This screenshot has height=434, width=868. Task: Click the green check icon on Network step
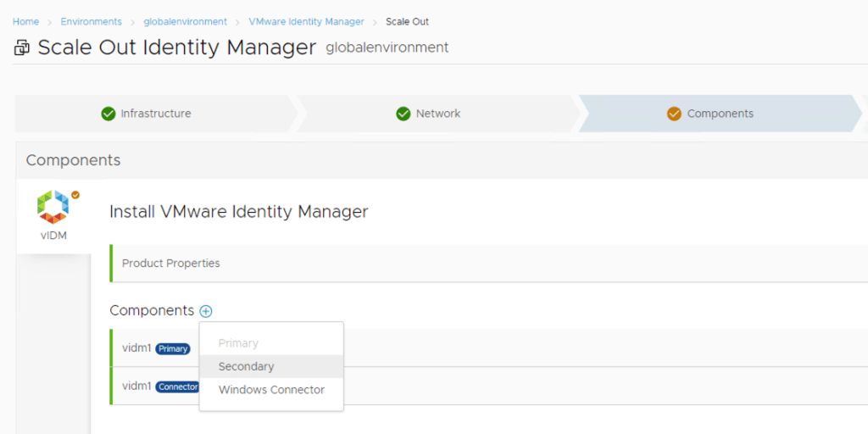pos(403,114)
